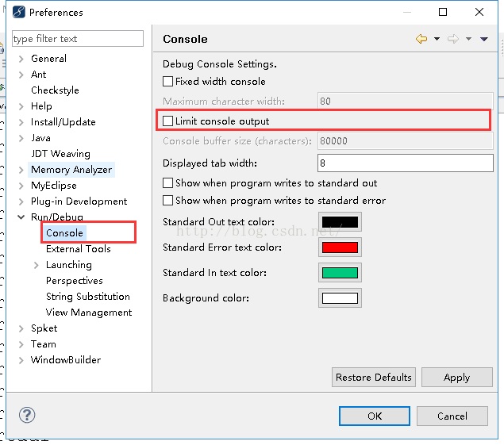Select External Tools preference page
The image size is (504, 445).
point(78,249)
